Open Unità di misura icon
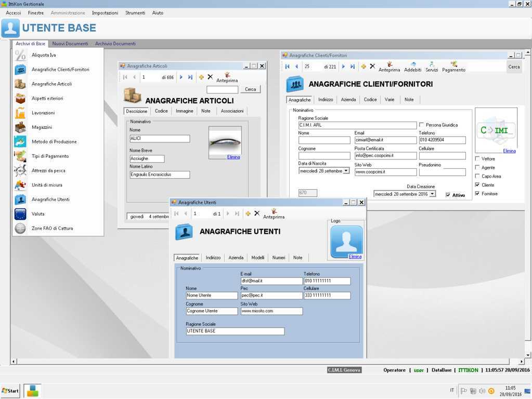Screen dimensions: 532x399 [20, 185]
